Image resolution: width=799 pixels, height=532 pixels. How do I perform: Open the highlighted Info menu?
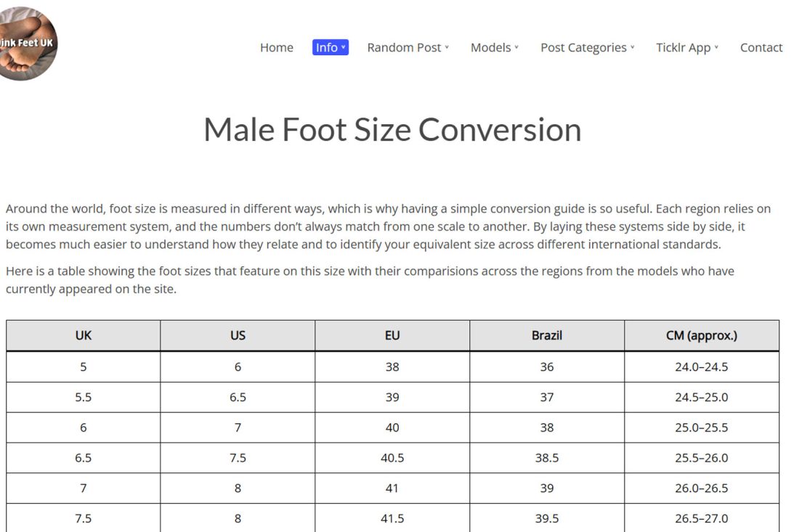(330, 48)
